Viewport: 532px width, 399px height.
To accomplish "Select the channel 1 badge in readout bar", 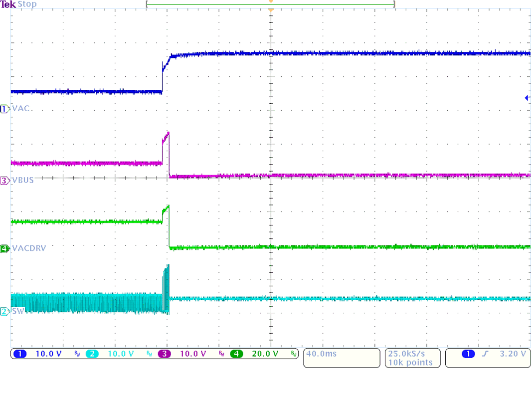I will pyautogui.click(x=19, y=354).
